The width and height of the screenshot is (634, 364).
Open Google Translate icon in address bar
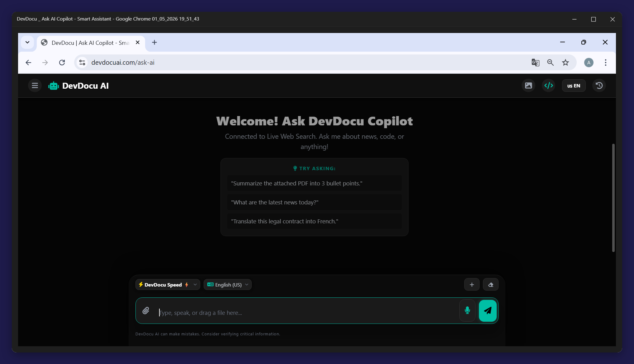pos(535,63)
